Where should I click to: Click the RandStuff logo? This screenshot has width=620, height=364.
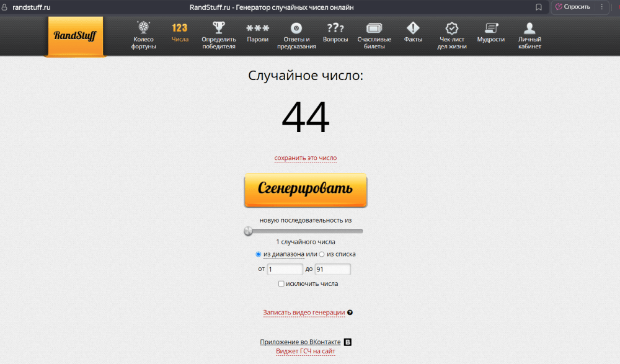[75, 36]
